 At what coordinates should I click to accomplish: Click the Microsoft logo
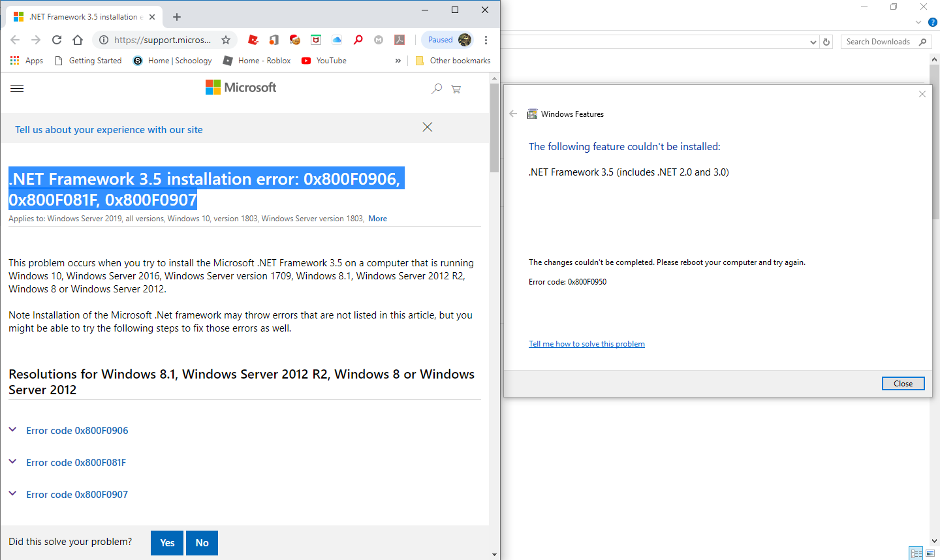(x=241, y=87)
